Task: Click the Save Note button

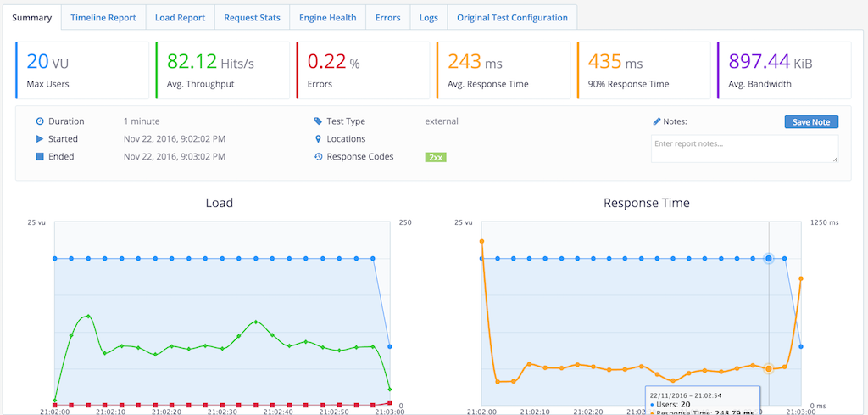Action: (811, 122)
